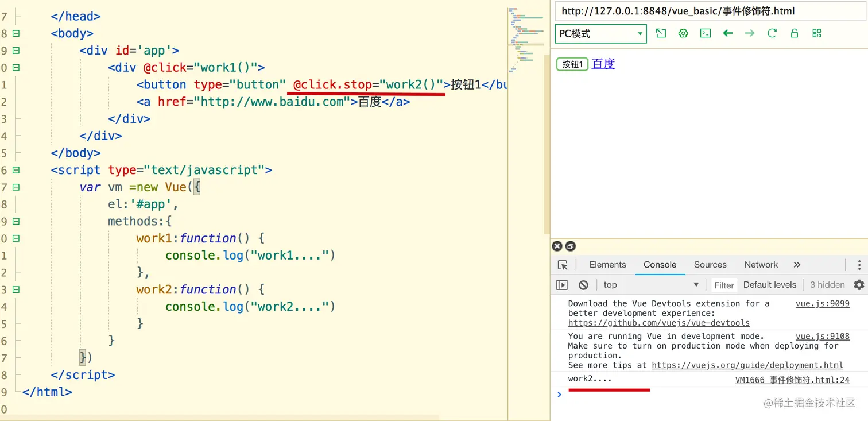Screen dimensions: 868x421
Task: Open the green gear preview settings
Action: pos(683,33)
